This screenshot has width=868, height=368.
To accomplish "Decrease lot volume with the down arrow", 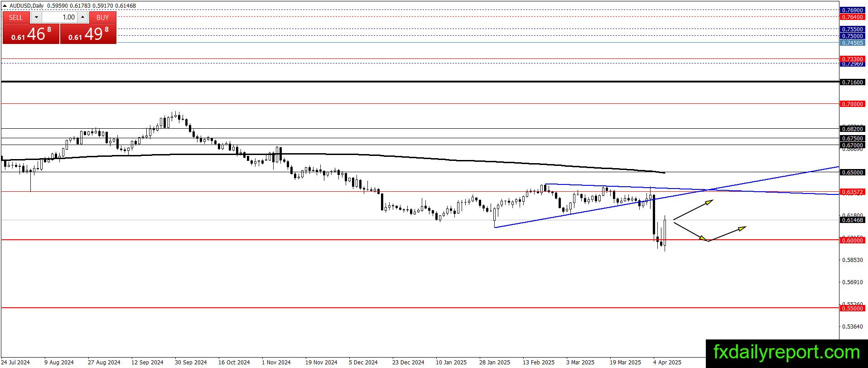I will 36,17.
